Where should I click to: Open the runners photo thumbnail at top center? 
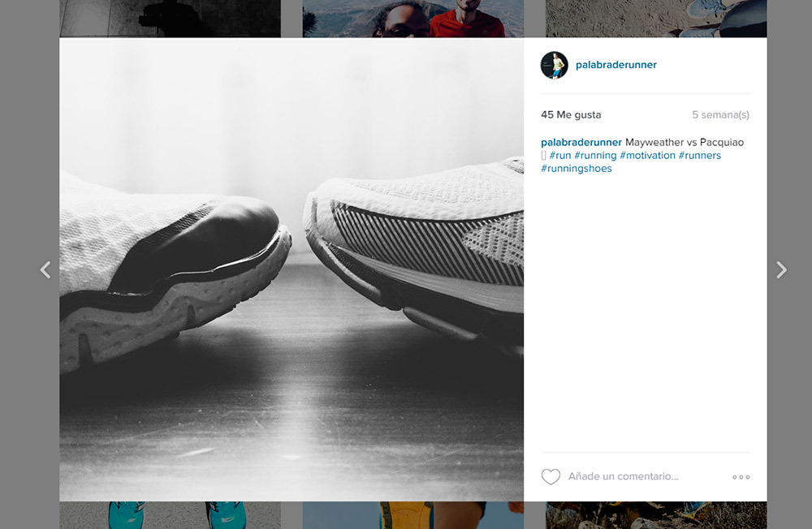point(412,18)
